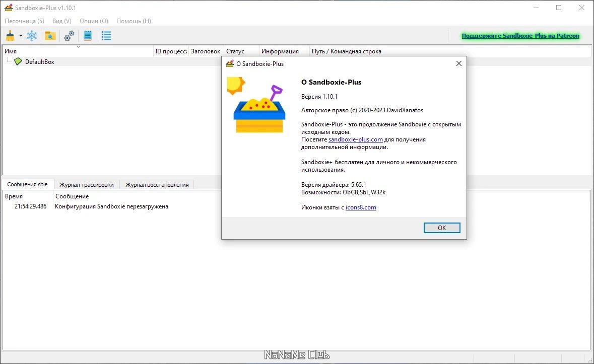
Task: Sort by Имя column header
Action: [78, 51]
